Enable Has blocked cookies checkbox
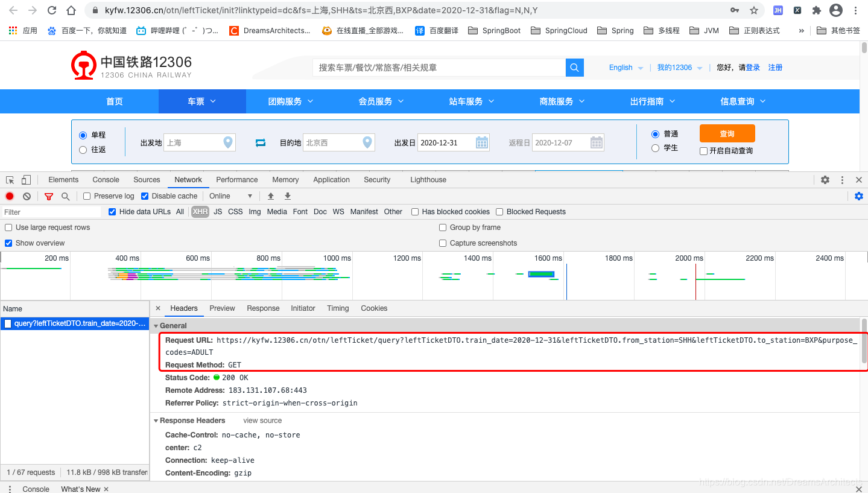868x493 pixels. pyautogui.click(x=415, y=212)
